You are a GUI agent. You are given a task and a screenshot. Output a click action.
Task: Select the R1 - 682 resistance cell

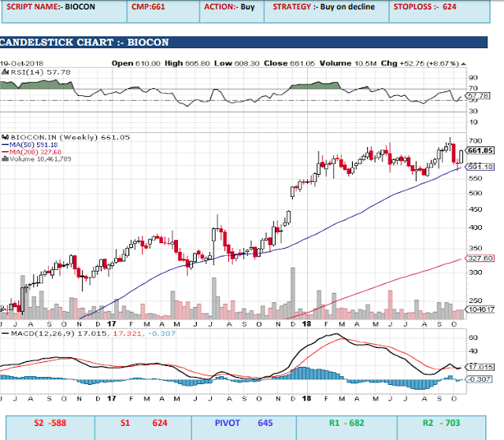346,427
